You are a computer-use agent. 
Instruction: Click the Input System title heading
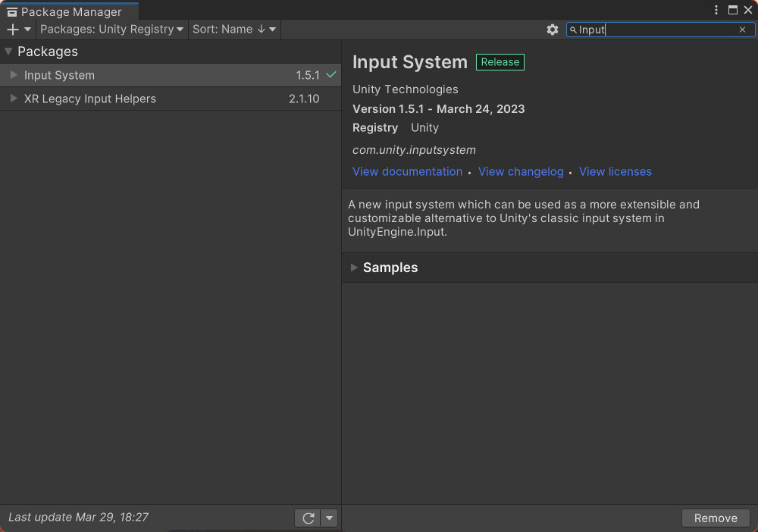(410, 62)
